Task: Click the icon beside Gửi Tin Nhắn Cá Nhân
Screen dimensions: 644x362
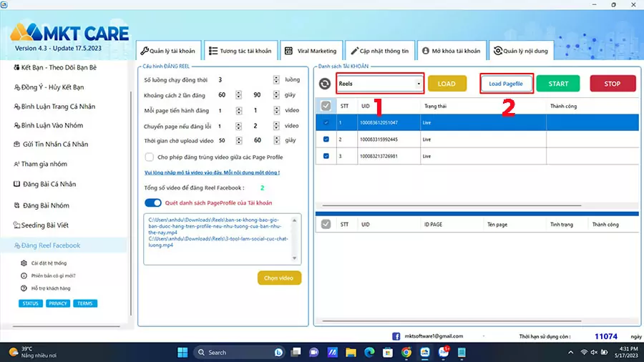Action: click(17, 144)
